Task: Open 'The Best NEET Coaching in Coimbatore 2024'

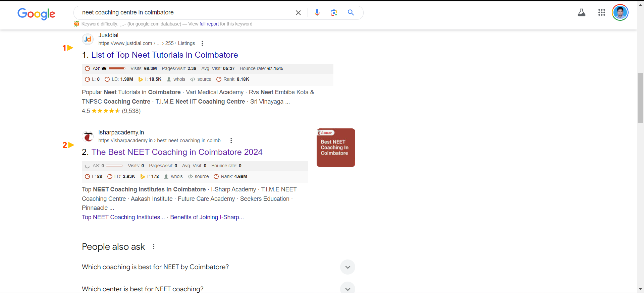Action: (177, 152)
